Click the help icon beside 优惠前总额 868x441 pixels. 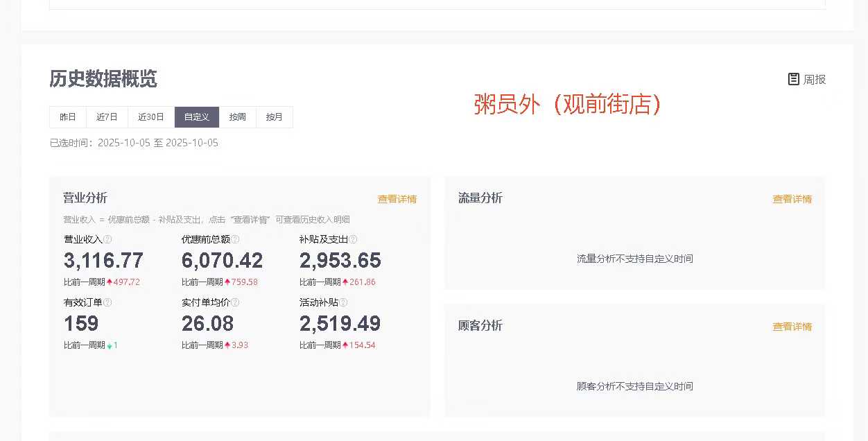pyautogui.click(x=235, y=239)
